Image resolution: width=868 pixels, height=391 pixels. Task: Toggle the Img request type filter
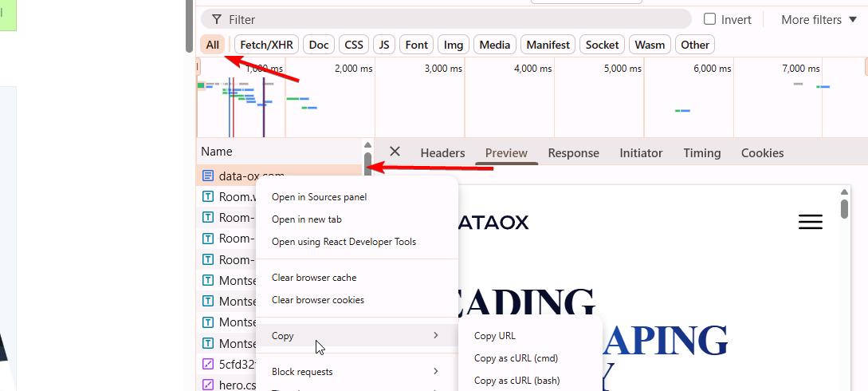(454, 45)
